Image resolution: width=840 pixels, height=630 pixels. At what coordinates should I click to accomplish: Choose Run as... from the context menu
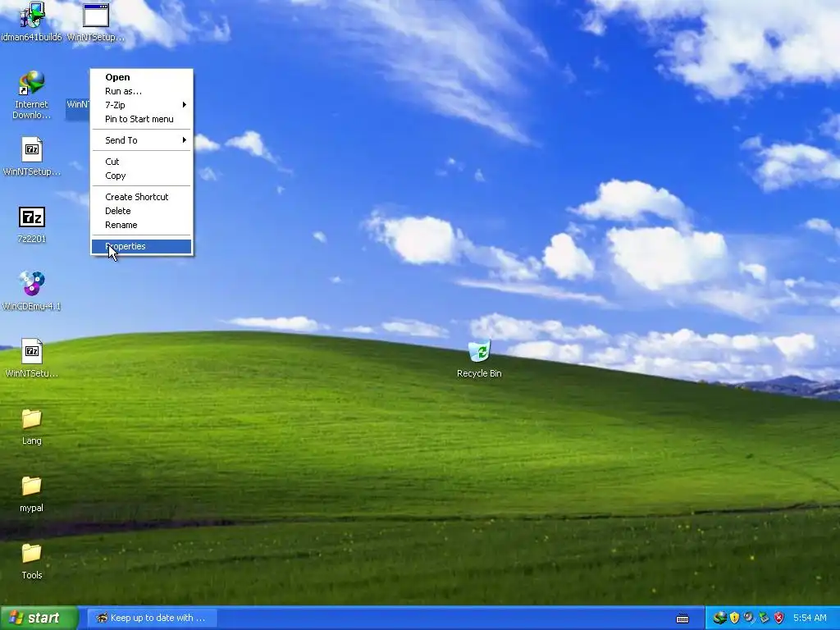click(x=141, y=91)
